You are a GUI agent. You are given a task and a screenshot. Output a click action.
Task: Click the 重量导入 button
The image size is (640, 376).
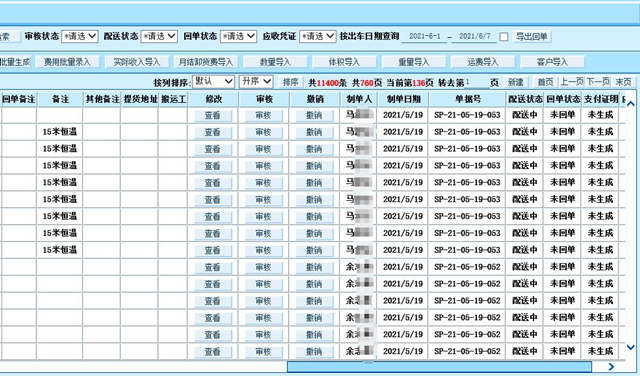(x=413, y=62)
